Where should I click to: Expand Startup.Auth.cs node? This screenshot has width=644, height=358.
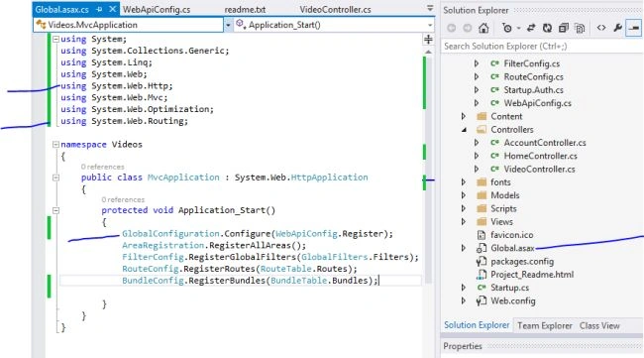pos(477,90)
